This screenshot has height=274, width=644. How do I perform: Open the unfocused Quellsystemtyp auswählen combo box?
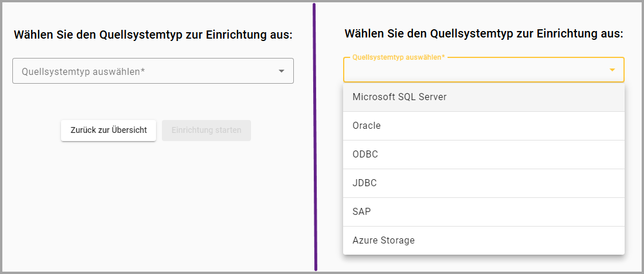(152, 71)
